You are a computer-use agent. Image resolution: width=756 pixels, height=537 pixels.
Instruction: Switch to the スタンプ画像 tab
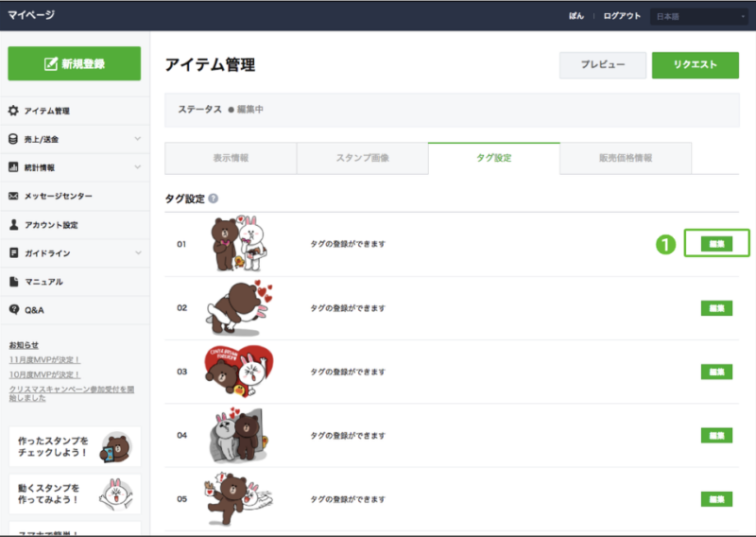362,158
